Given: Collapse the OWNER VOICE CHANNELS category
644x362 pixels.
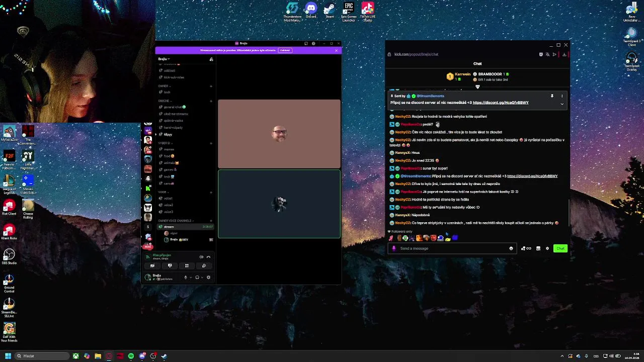Looking at the screenshot, I should coord(175,221).
